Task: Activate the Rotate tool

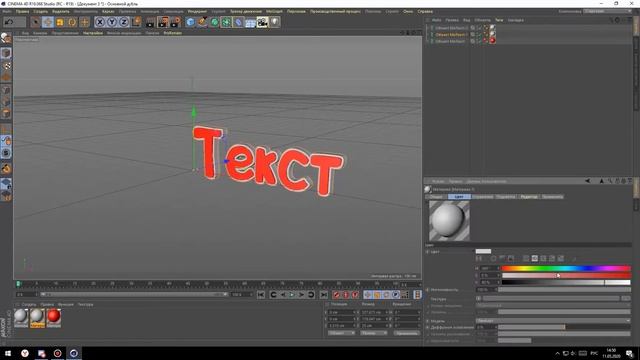Action: pos(72,22)
